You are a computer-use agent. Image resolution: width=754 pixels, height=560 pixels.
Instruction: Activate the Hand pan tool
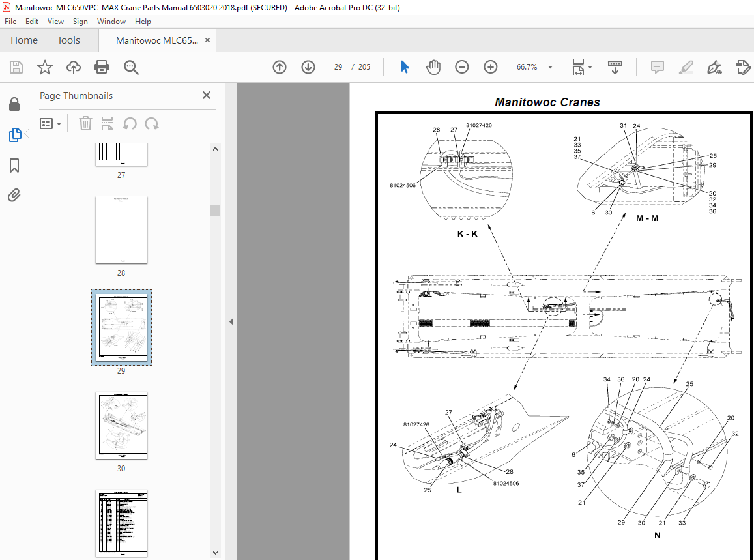coord(433,67)
